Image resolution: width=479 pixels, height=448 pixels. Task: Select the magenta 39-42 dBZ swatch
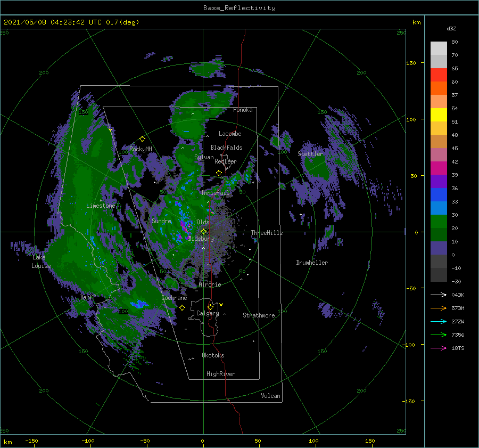[439, 168]
